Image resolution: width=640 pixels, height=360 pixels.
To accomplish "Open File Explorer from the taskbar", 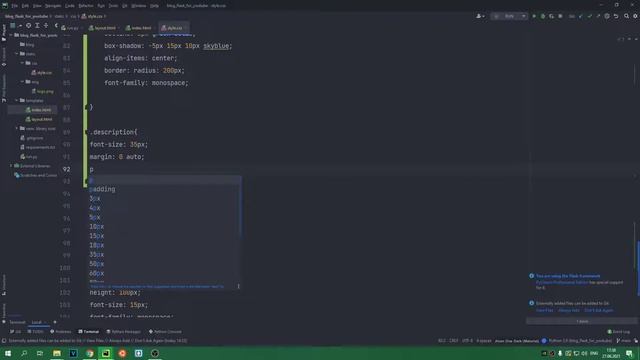I will point(57,353).
